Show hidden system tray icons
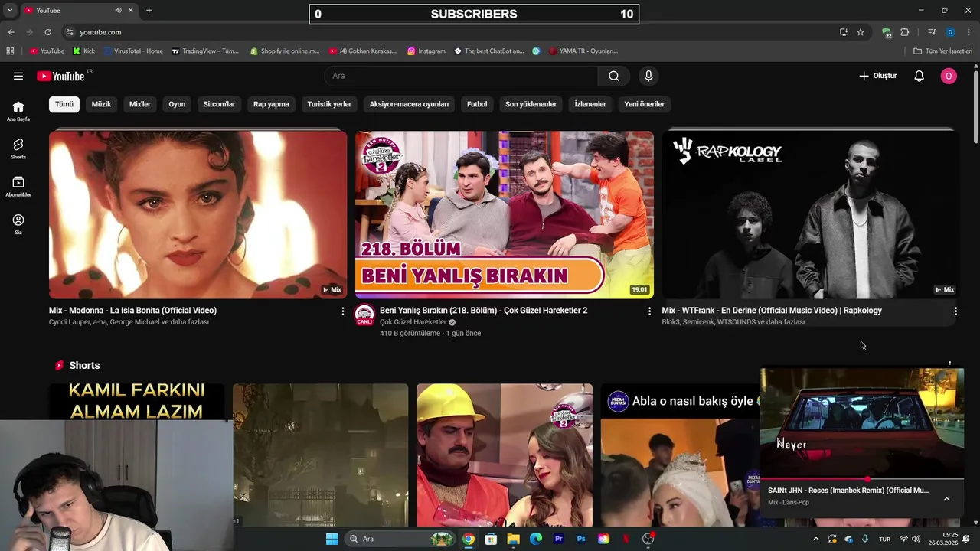The width and height of the screenshot is (980, 551). pyautogui.click(x=815, y=539)
